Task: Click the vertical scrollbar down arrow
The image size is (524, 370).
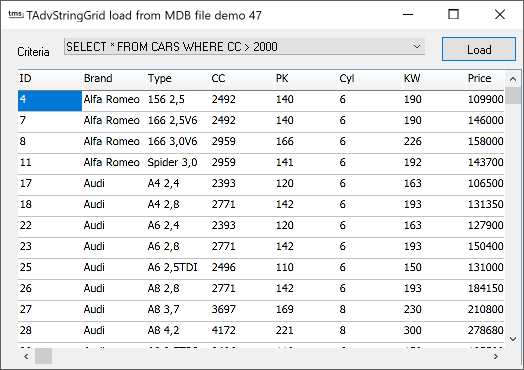Action: [513, 339]
